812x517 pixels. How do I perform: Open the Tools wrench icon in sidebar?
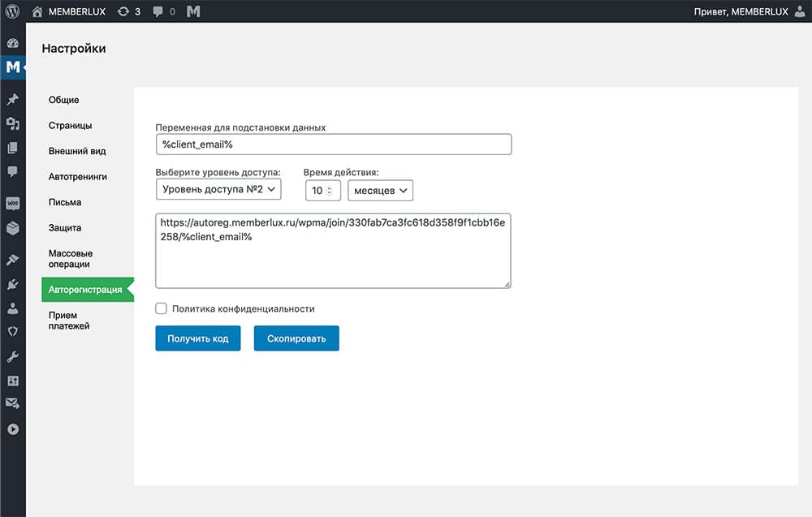coord(12,356)
